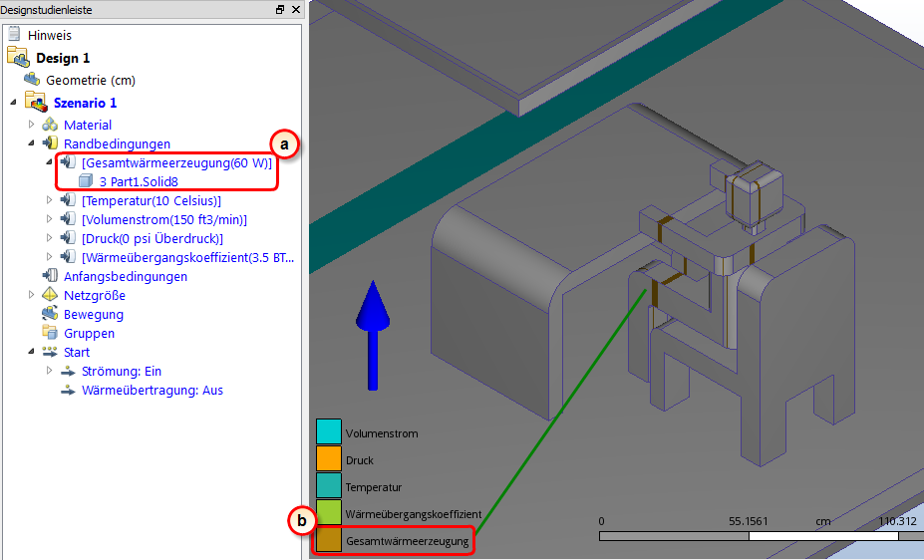Expand the Wärmeübergangskoeffizient branch
This screenshot has width=924, height=560.
pyautogui.click(x=50, y=257)
